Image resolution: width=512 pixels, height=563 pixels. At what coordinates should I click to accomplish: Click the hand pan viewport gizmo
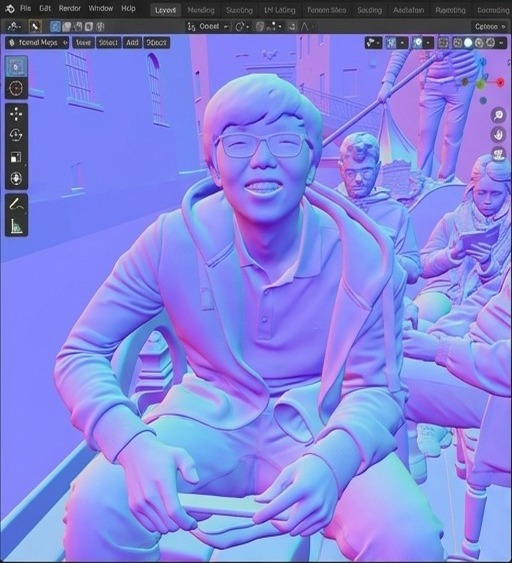pos(498,135)
